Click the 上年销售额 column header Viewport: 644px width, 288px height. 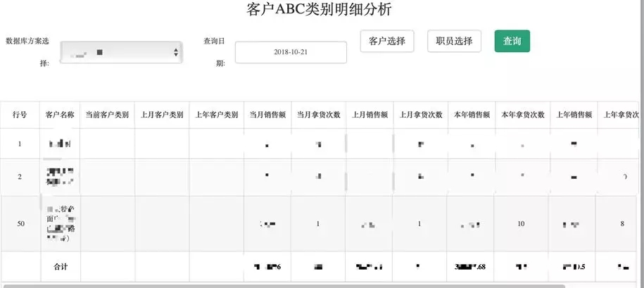(573, 115)
